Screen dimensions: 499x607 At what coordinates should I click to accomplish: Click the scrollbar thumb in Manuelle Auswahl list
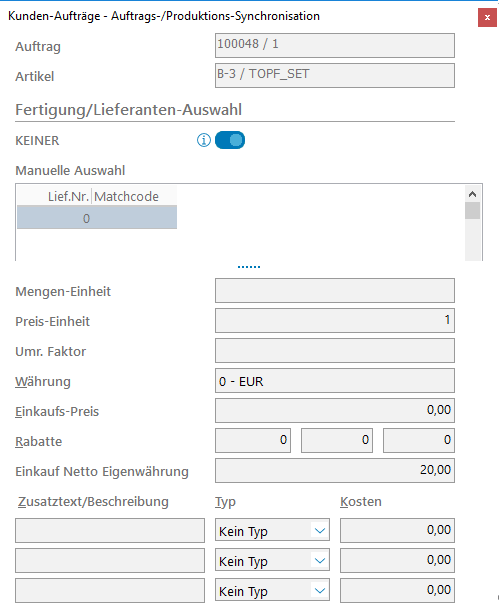coord(472,211)
